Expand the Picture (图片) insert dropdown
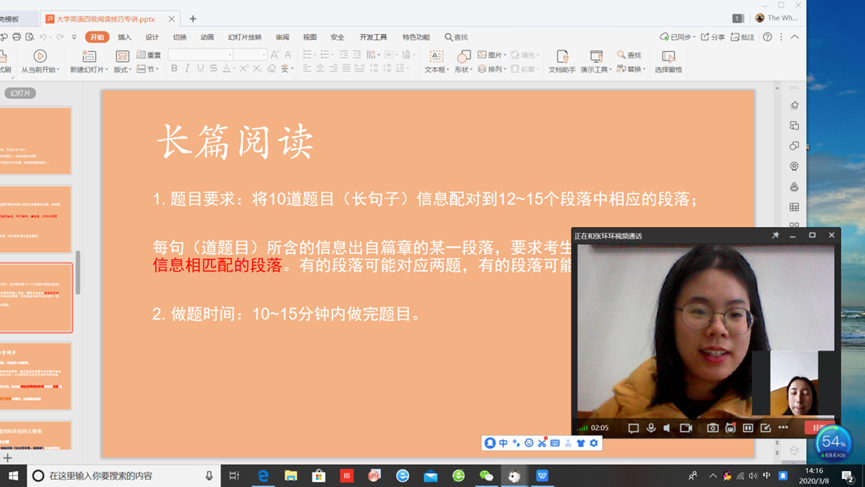865x487 pixels. click(x=504, y=55)
